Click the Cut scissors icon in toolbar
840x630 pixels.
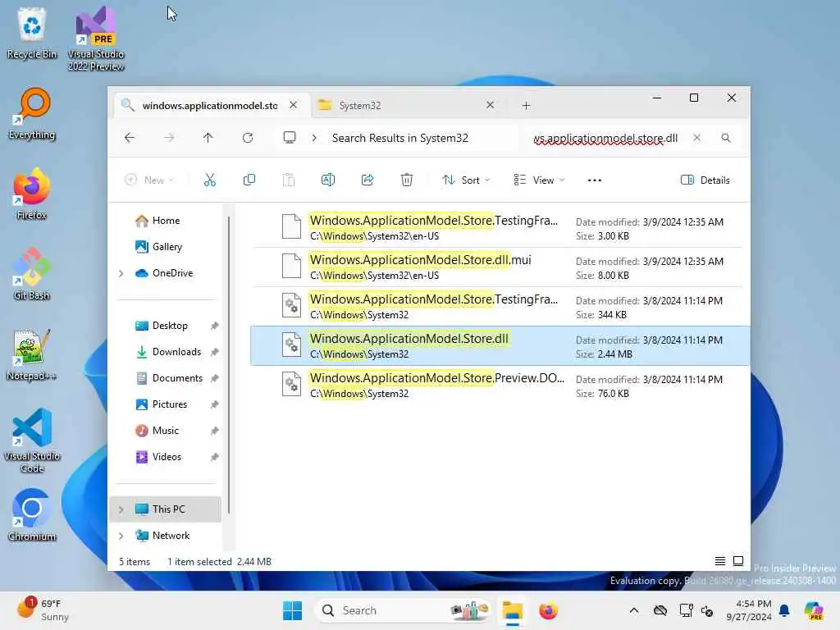point(209,180)
